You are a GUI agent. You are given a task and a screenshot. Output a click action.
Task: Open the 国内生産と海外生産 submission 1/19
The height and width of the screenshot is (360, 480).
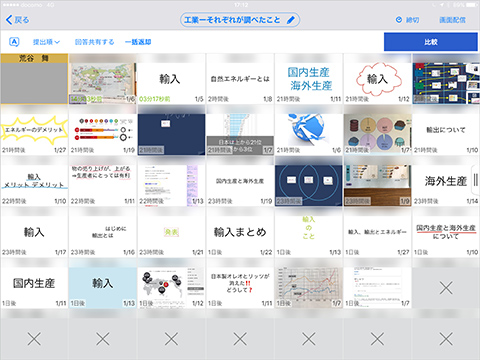240,185
